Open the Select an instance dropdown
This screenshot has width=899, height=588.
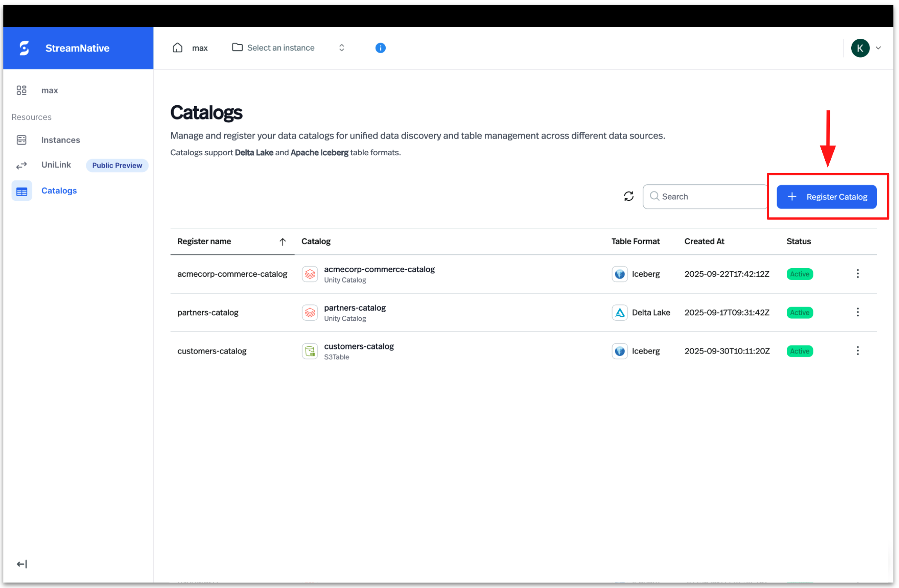click(x=280, y=47)
